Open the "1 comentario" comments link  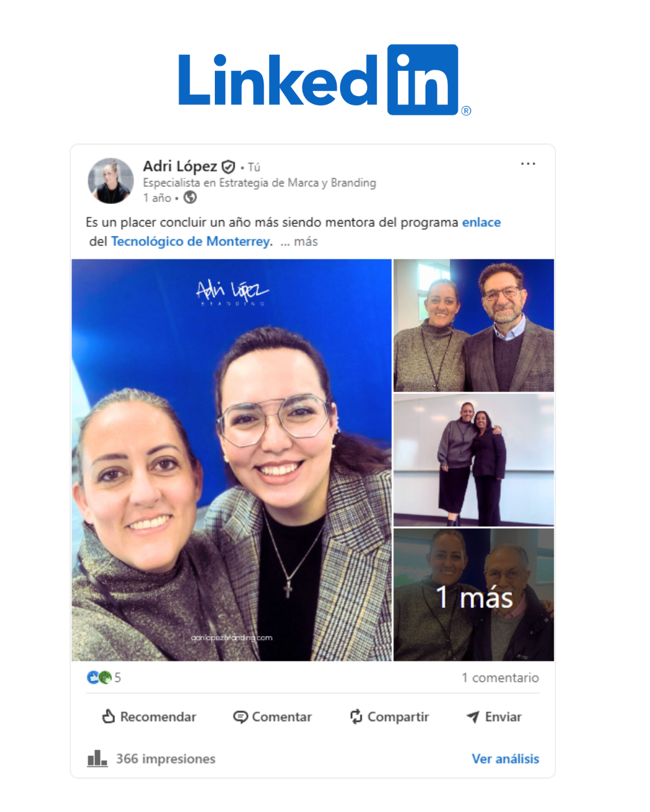click(x=500, y=677)
